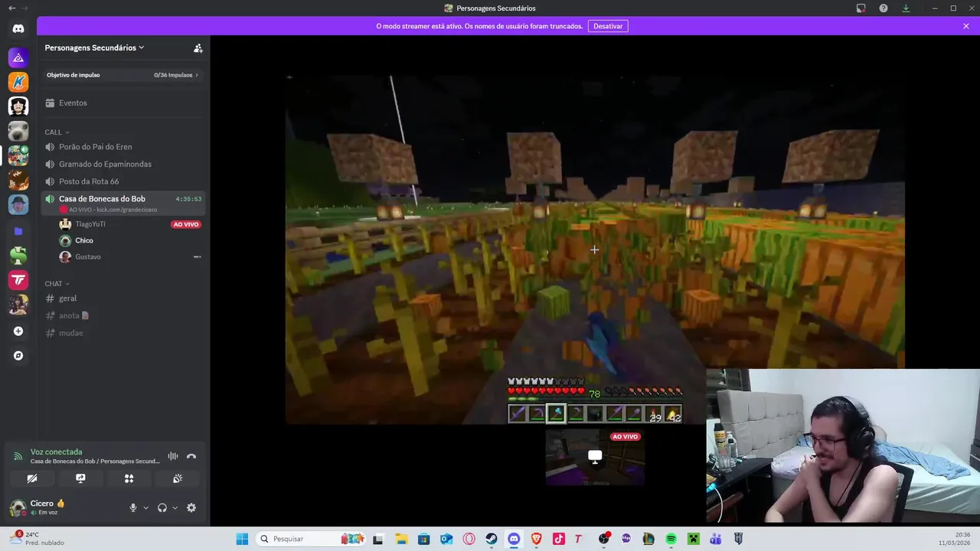980x551 pixels.
Task: Open Windows Start menu
Action: [x=242, y=539]
